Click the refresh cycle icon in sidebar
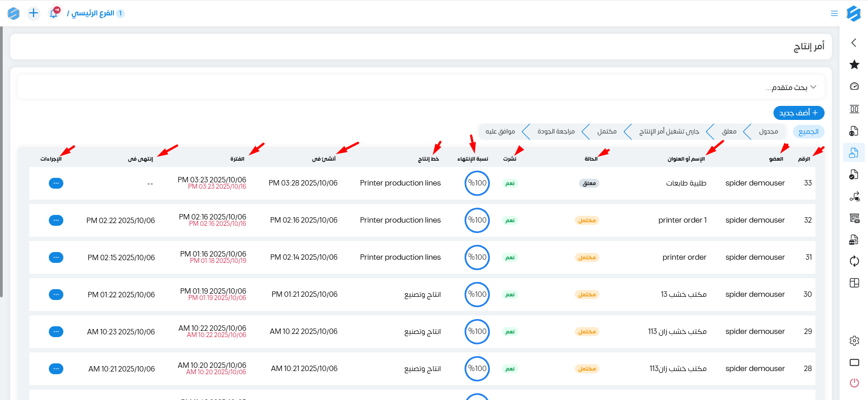This screenshot has width=868, height=400. 854,261
